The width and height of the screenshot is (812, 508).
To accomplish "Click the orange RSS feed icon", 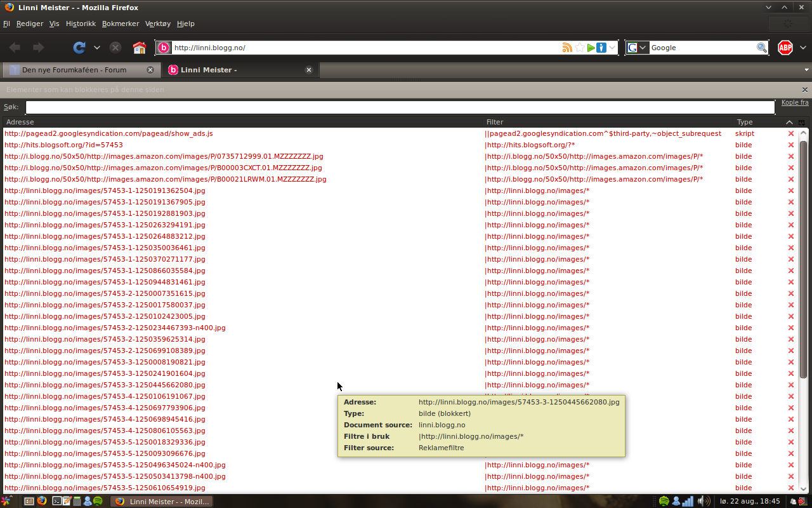I will tap(567, 48).
